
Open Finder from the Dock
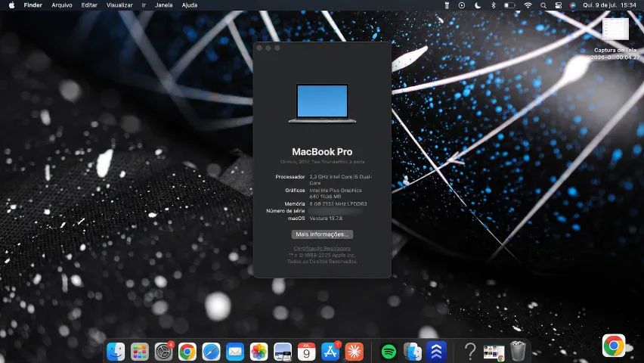(116, 352)
